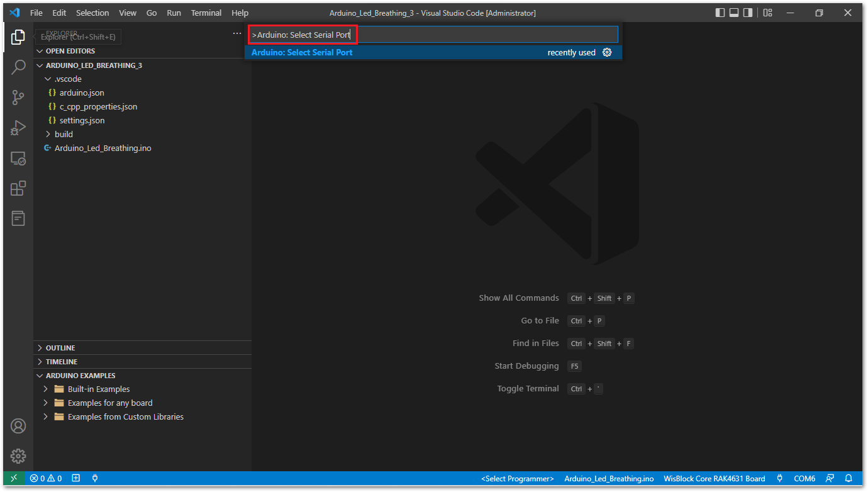
Task: Open the Search view in activity bar
Action: [x=18, y=67]
